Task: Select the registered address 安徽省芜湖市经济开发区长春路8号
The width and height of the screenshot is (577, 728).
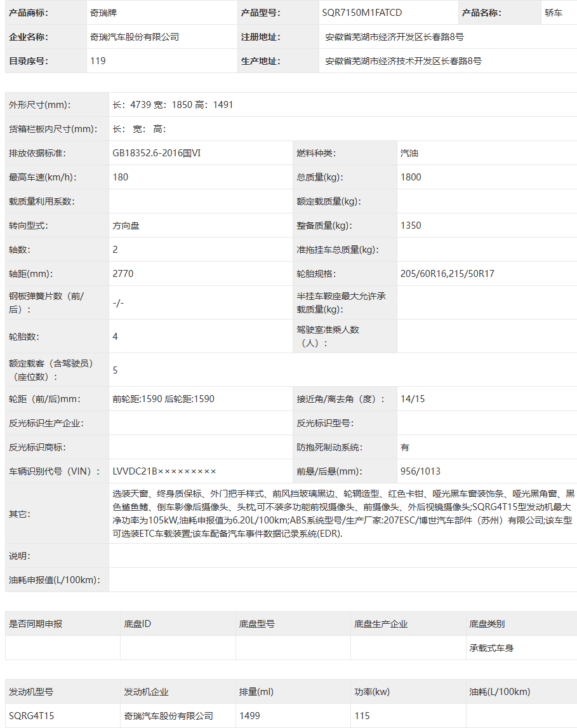Action: pos(394,37)
